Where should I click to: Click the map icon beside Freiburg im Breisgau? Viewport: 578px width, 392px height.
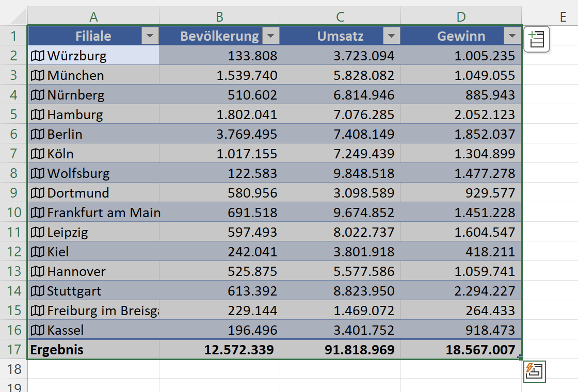click(37, 311)
